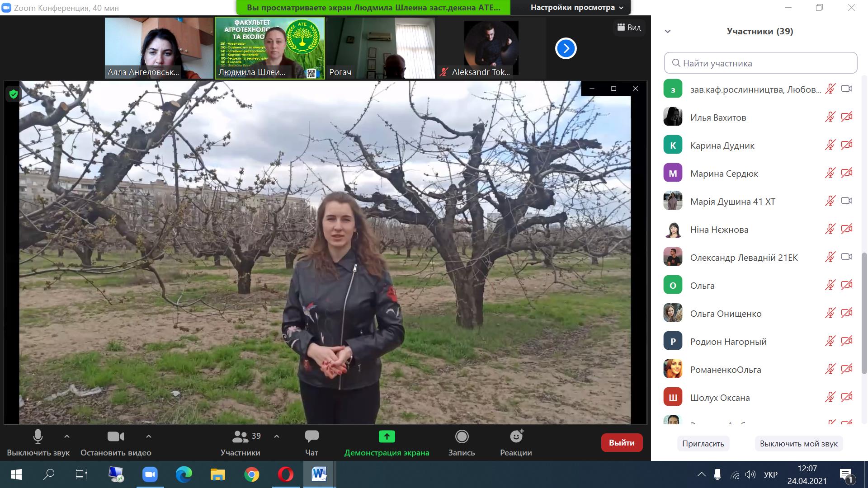Start recording with the Запись icon
The width and height of the screenshot is (868, 488).
click(x=462, y=436)
